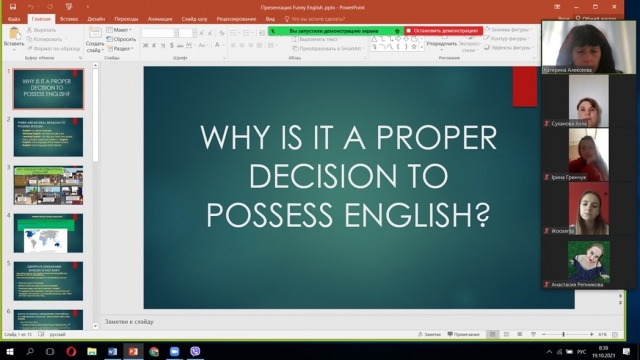Switch to the Insert (Вставка) tab
The image size is (640, 360).
[69, 19]
